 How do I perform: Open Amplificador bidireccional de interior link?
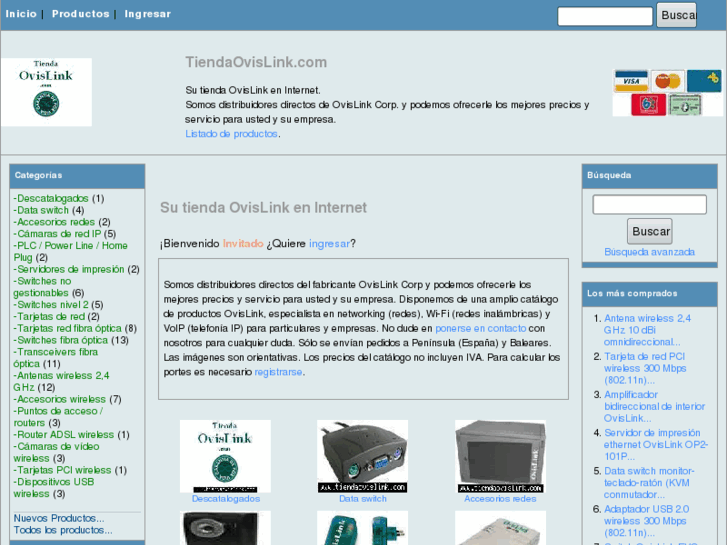[654, 406]
